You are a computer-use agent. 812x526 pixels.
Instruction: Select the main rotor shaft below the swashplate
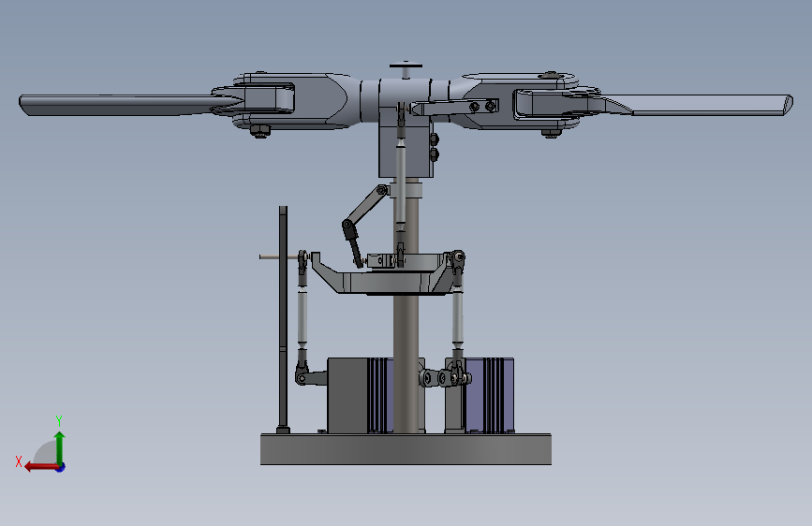click(x=406, y=362)
